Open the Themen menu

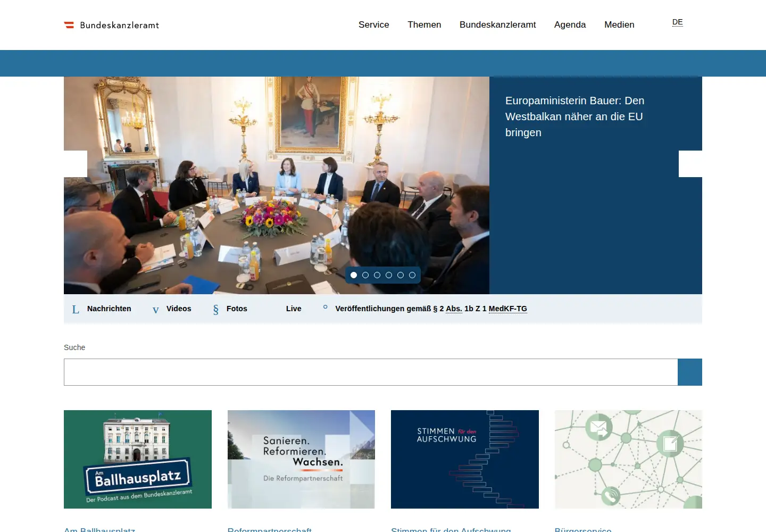point(424,24)
